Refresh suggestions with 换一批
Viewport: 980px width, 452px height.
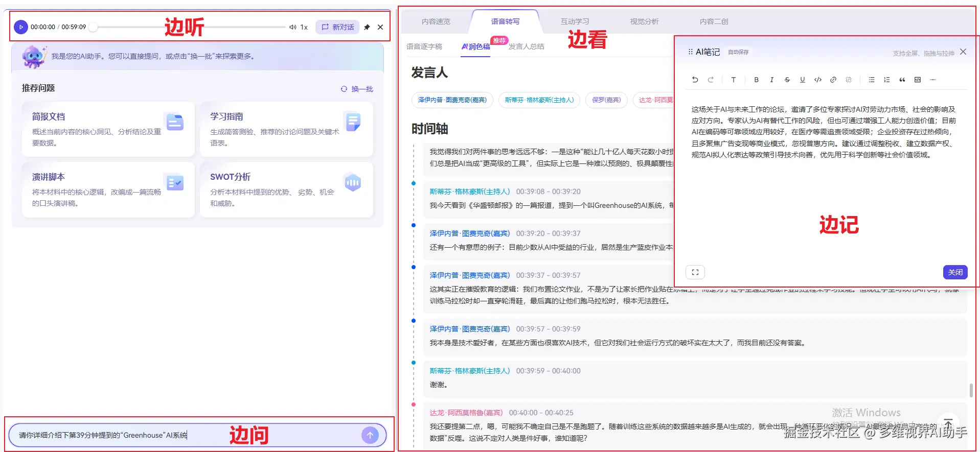point(357,89)
